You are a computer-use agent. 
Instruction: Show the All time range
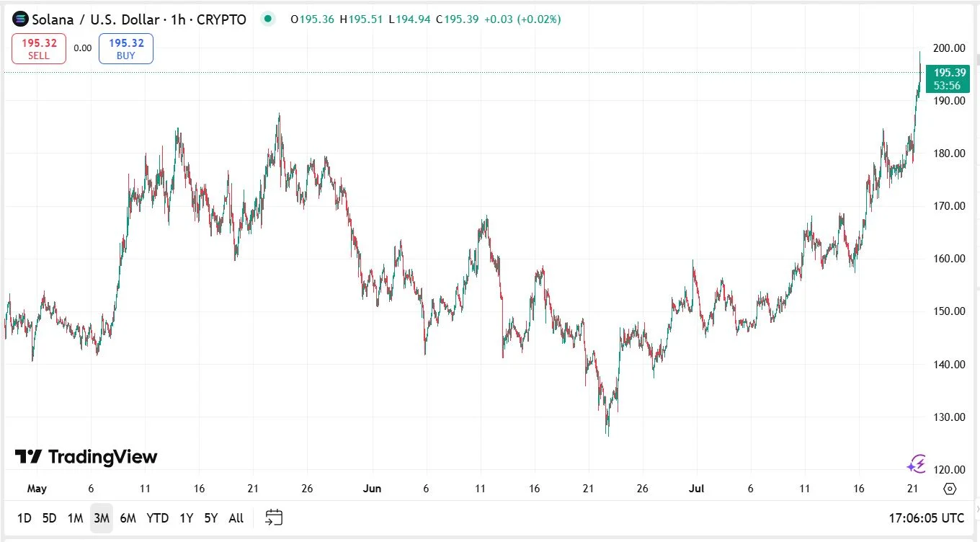[x=236, y=518]
